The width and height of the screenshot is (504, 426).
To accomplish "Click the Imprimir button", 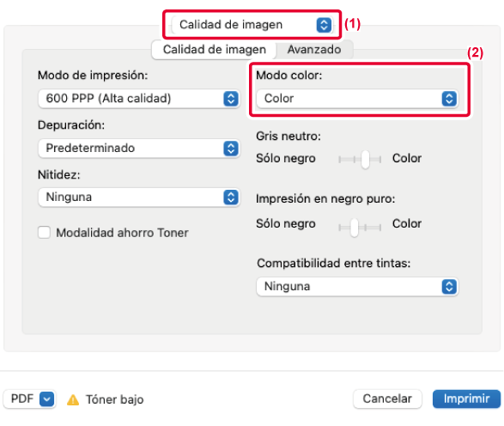I will pyautogui.click(x=466, y=399).
